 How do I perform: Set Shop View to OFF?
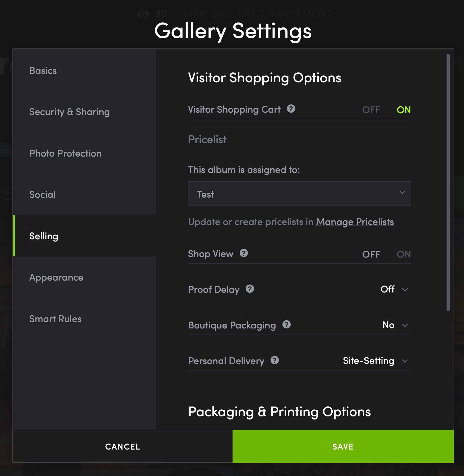tap(371, 254)
